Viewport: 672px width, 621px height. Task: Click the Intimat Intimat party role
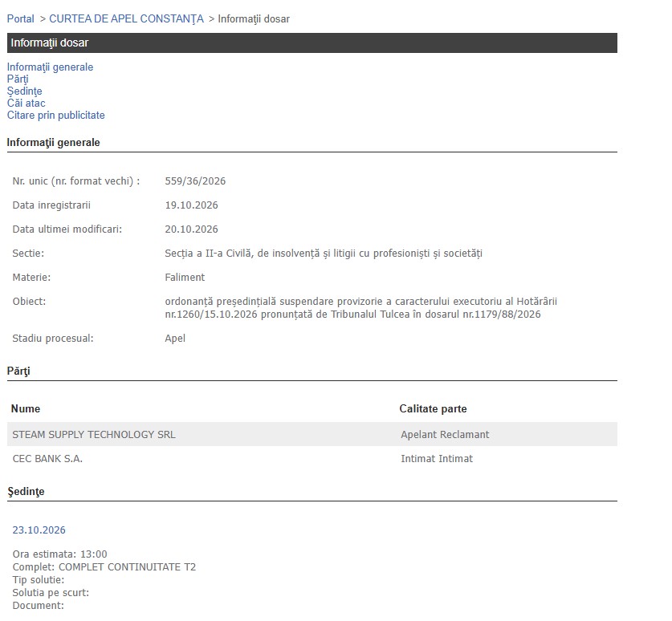[437, 458]
